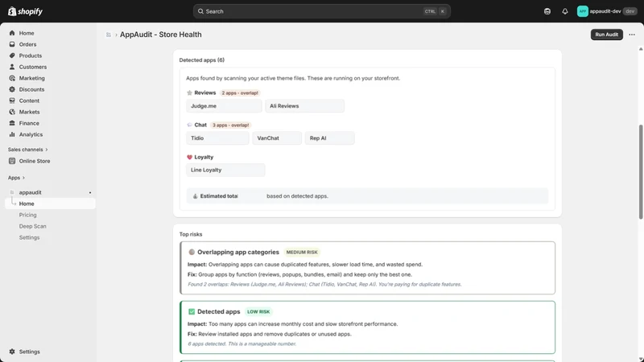Click the Line Loyalty app chip
Image resolution: width=644 pixels, height=362 pixels.
(x=225, y=170)
